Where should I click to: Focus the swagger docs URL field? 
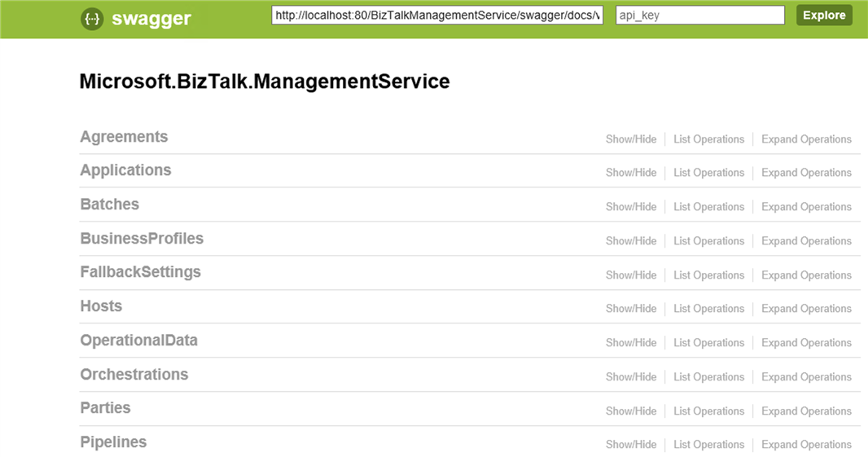click(437, 15)
